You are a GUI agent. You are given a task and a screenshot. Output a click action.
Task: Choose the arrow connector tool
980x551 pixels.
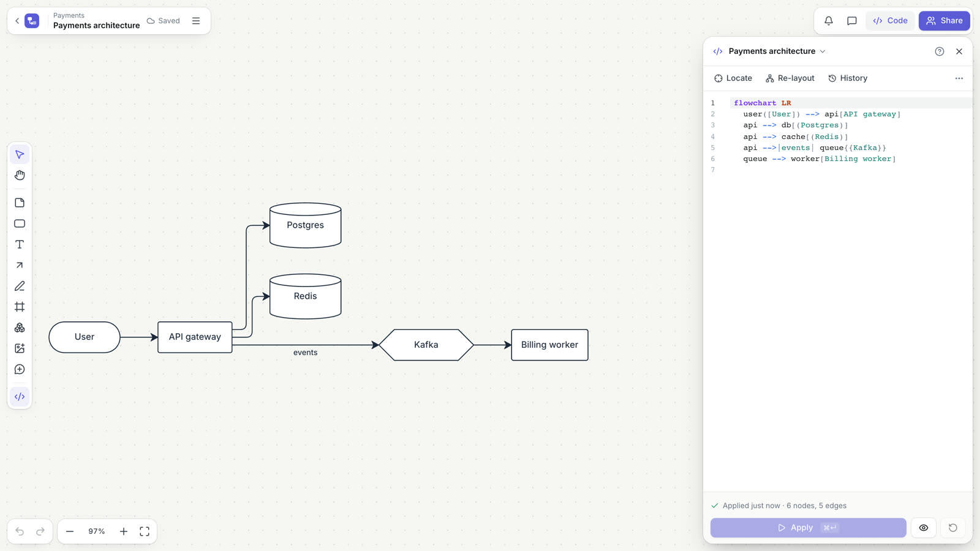pos(20,265)
